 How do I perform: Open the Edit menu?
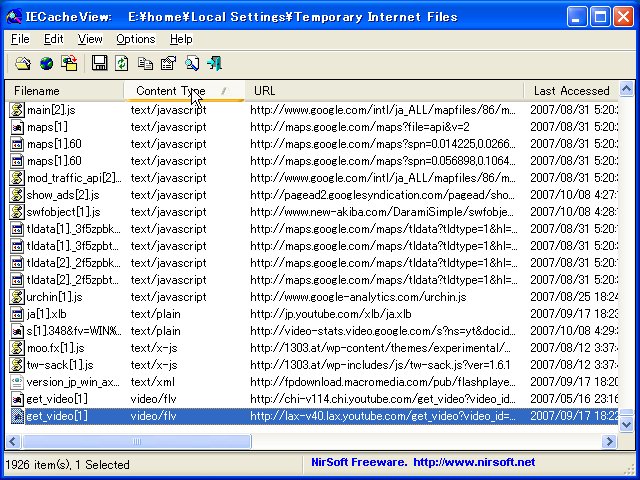[x=53, y=39]
